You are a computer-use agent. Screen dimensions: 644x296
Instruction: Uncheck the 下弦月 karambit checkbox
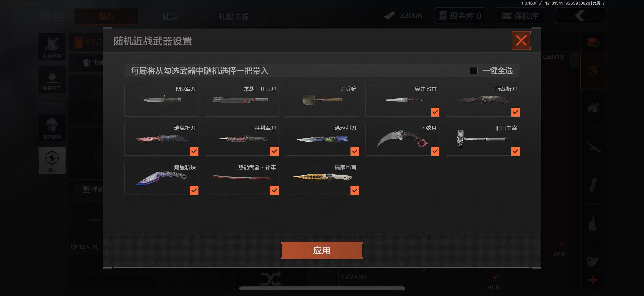[x=435, y=151]
